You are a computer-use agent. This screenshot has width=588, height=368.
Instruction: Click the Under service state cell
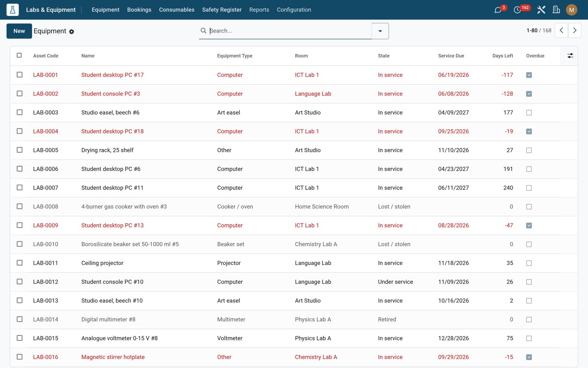click(395, 282)
